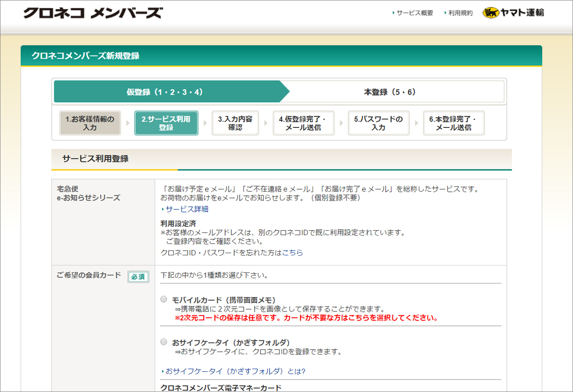This screenshot has width=573, height=392.
Task: Click the 利用設定済 status text
Action: (179, 224)
